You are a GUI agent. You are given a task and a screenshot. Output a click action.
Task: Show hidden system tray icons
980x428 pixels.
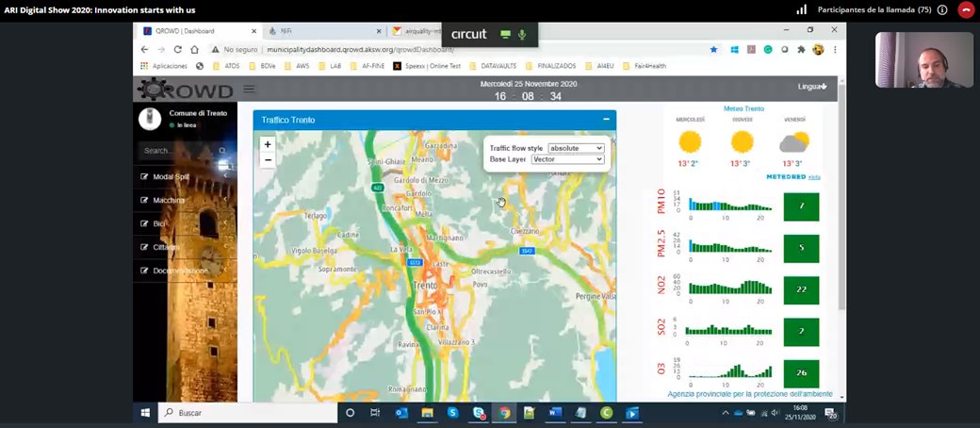[725, 413]
